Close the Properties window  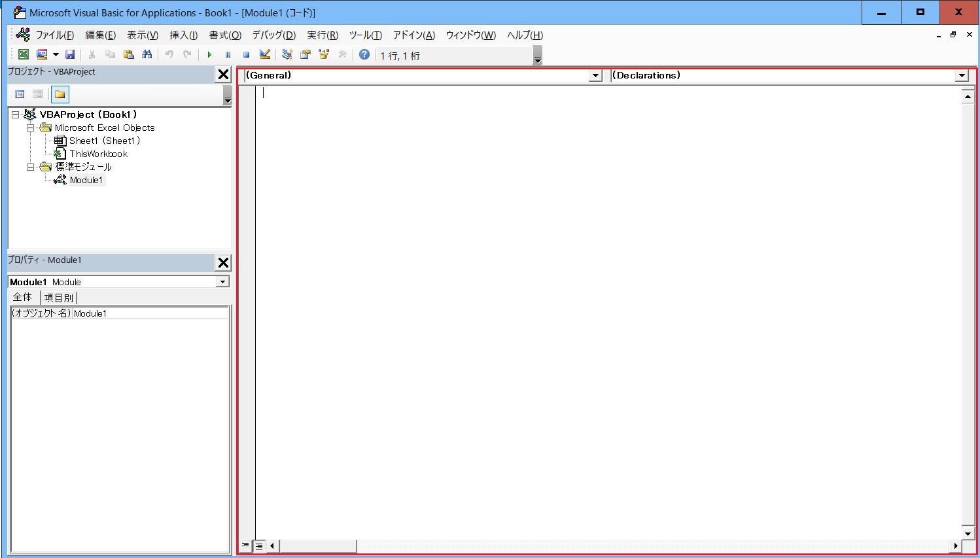tap(223, 262)
